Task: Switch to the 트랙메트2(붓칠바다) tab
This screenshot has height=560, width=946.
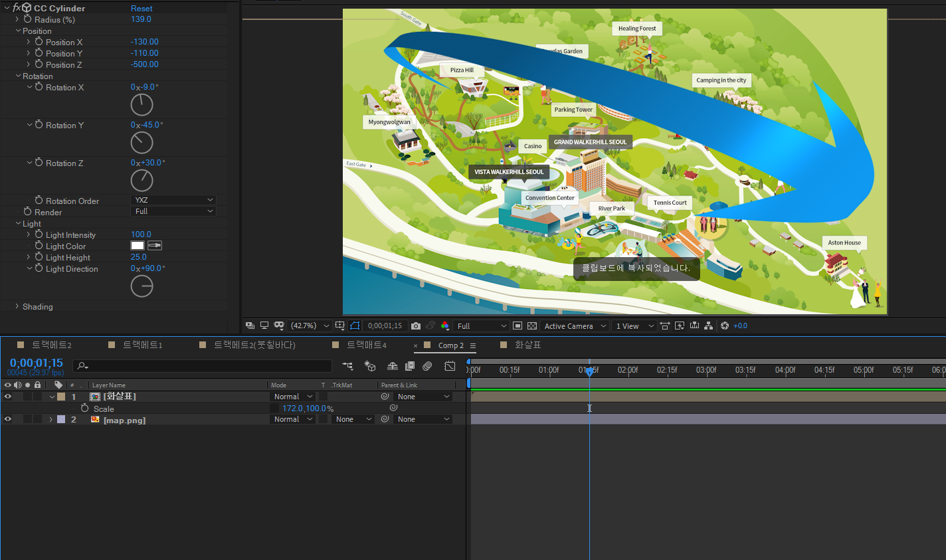Action: tap(254, 345)
